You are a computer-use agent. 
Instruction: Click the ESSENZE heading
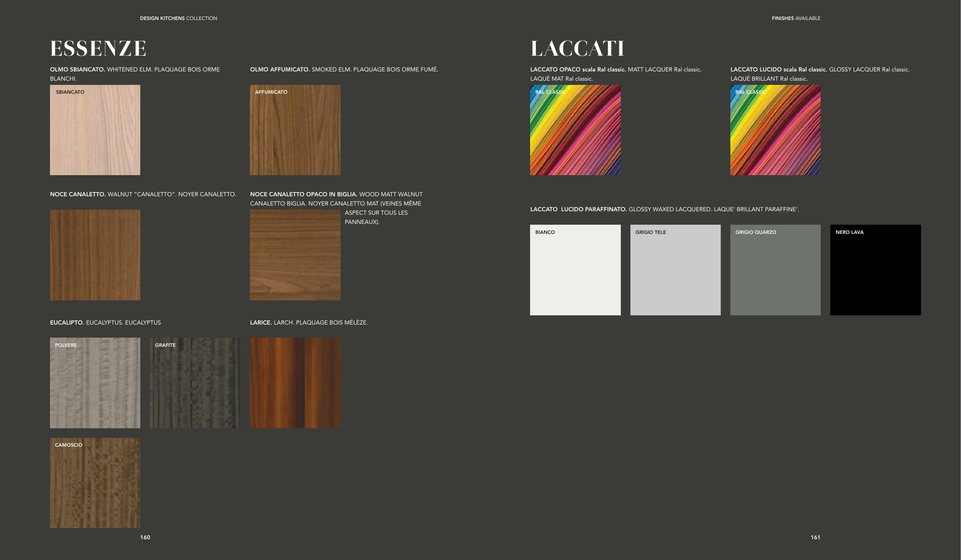coord(98,49)
